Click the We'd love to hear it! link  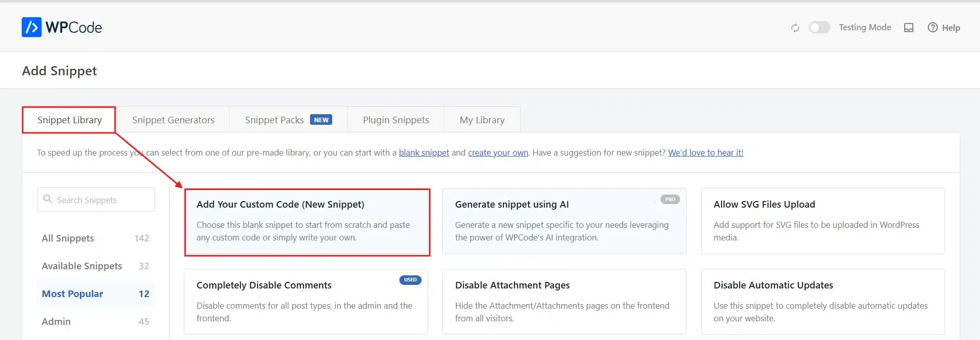(705, 153)
